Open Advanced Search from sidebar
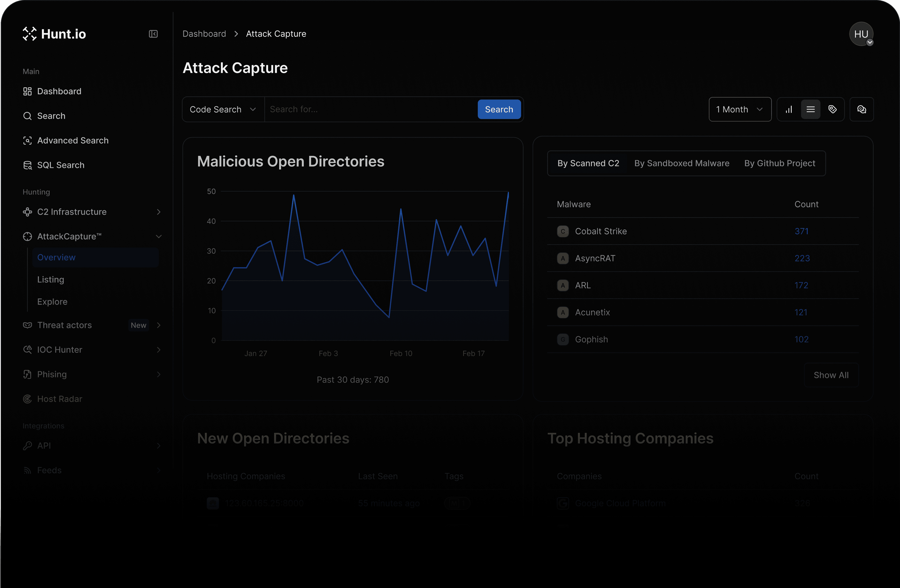This screenshot has width=900, height=588. pyautogui.click(x=73, y=141)
